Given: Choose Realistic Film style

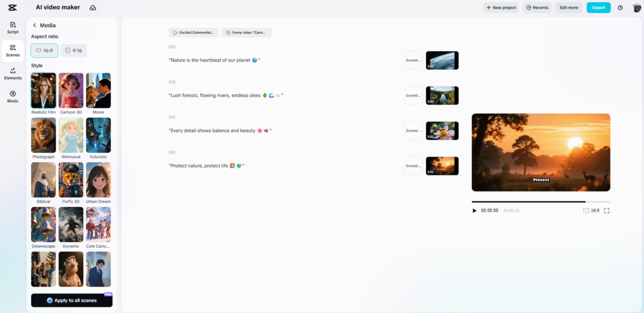Looking at the screenshot, I should [43, 94].
